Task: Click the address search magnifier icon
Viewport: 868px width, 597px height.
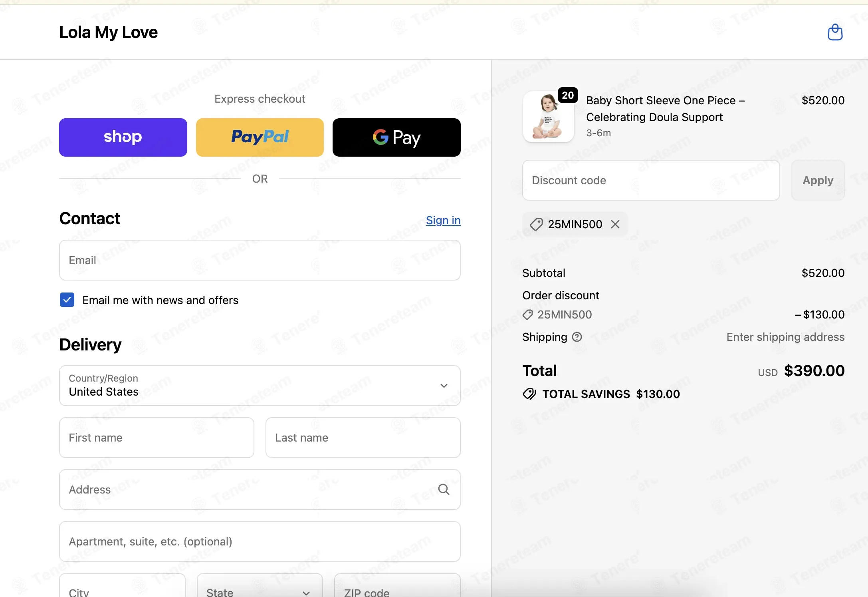Action: pos(444,490)
